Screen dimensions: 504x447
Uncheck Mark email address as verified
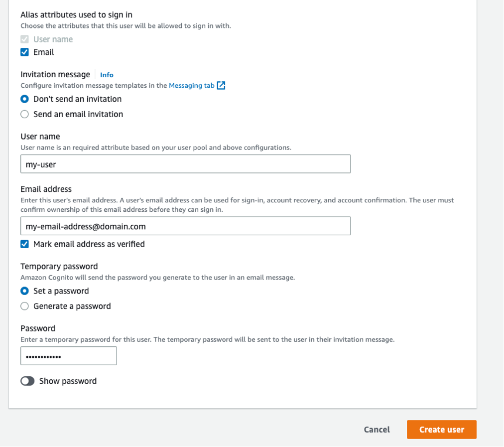(x=24, y=244)
